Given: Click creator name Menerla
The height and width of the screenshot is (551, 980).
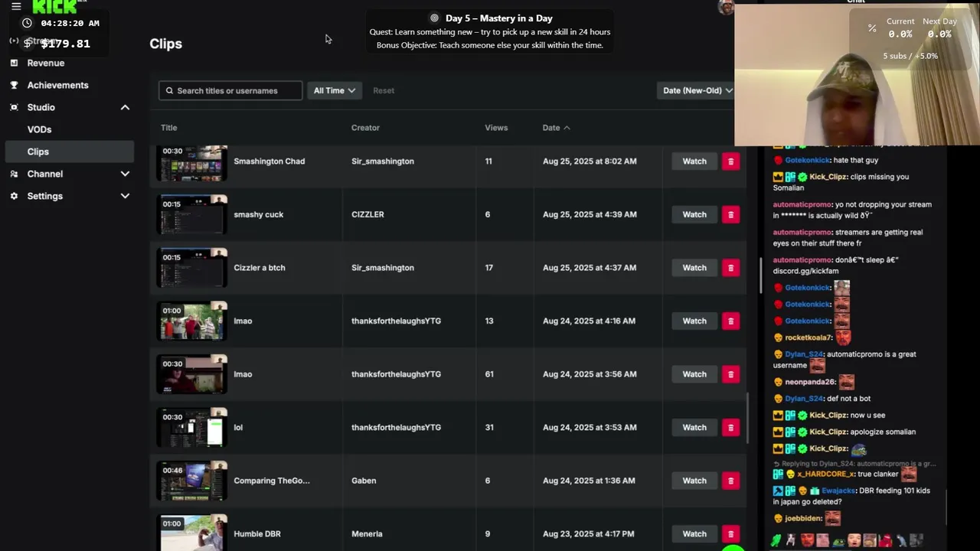Looking at the screenshot, I should coord(367,534).
